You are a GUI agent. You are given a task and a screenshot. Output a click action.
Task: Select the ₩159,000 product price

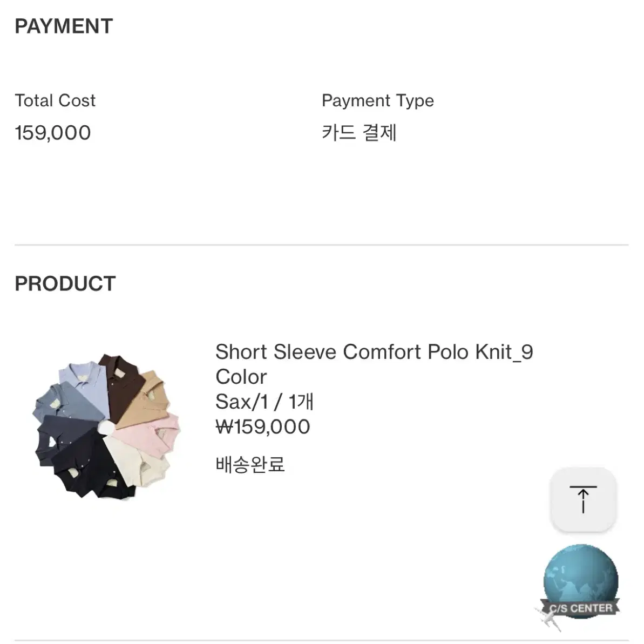click(x=263, y=427)
